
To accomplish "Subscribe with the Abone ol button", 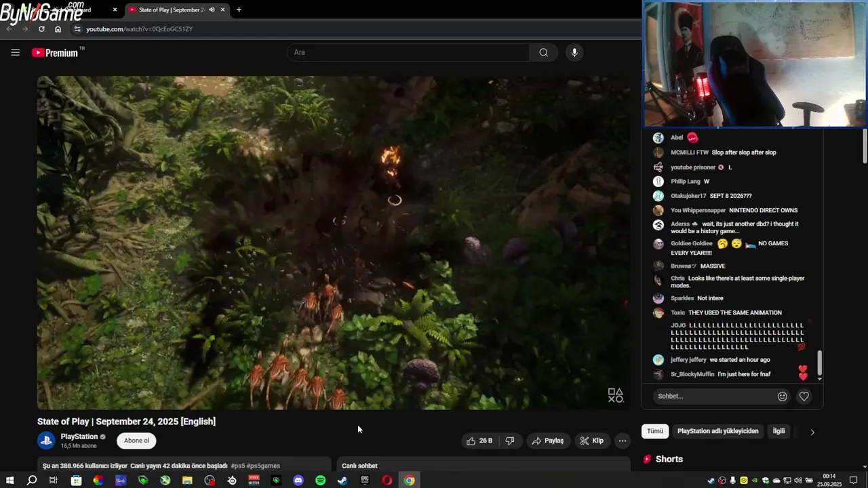I will 136,441.
